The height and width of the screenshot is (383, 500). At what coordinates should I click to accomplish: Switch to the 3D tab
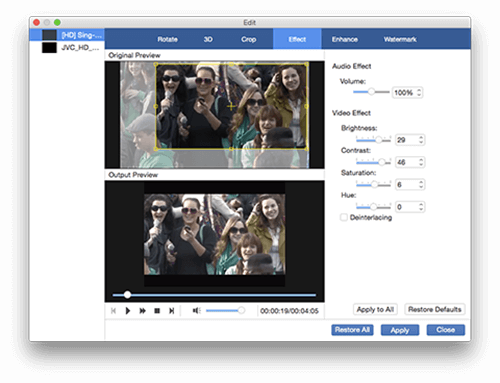tap(208, 39)
